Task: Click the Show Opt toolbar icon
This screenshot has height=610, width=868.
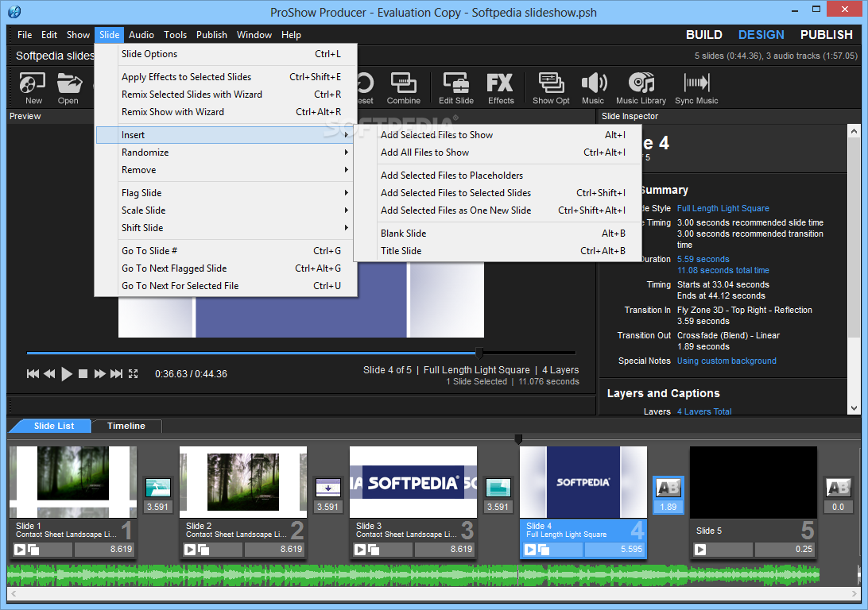Action: pyautogui.click(x=551, y=88)
